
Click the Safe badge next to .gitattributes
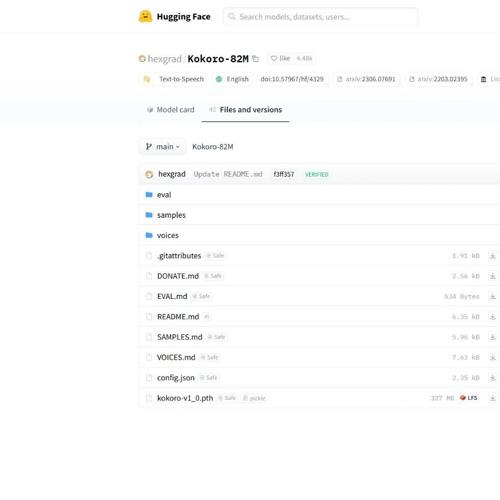pos(215,256)
